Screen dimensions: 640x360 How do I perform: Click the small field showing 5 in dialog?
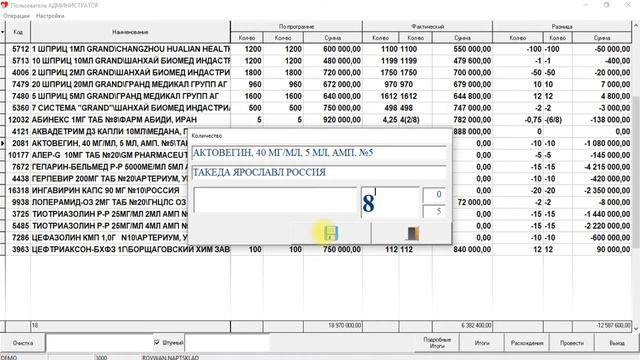pos(434,211)
